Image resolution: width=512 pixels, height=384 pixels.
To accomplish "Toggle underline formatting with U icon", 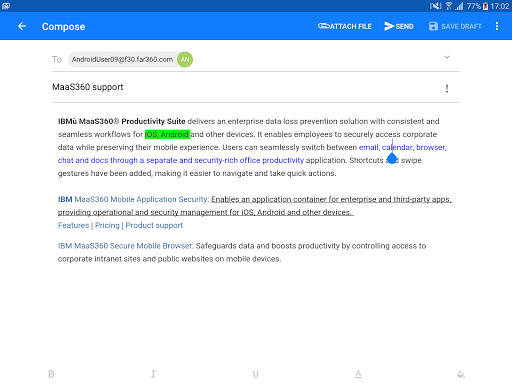I will [255, 374].
